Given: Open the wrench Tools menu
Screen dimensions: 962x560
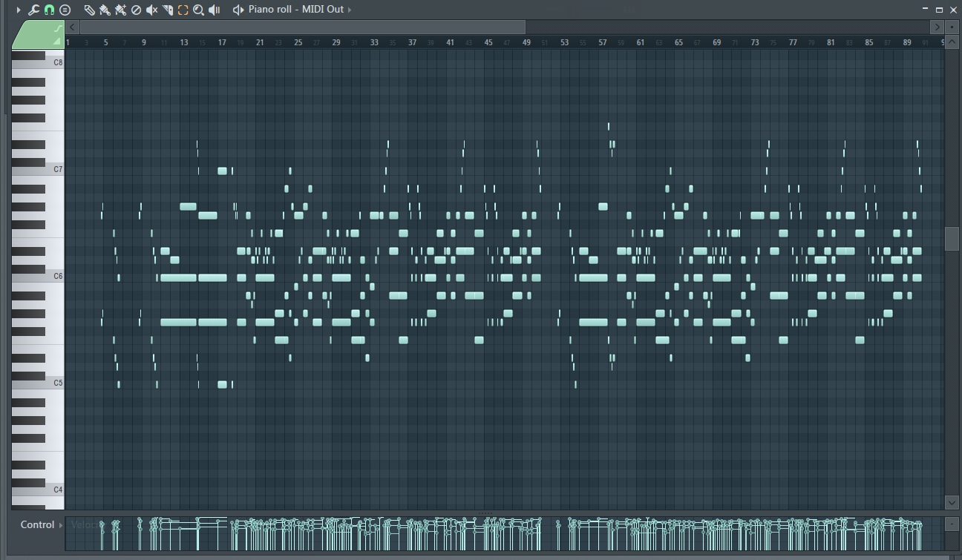Looking at the screenshot, I should [x=33, y=10].
